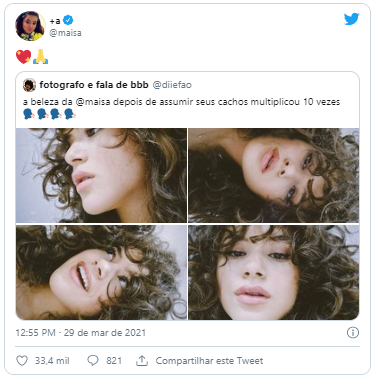
Task: Like the tweet with heart icon
Action: point(22,361)
